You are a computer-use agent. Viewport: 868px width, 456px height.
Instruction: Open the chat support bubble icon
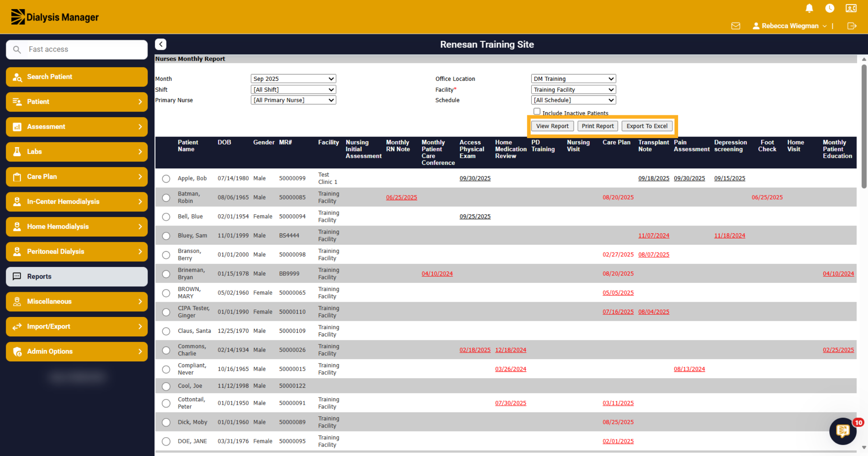click(843, 431)
